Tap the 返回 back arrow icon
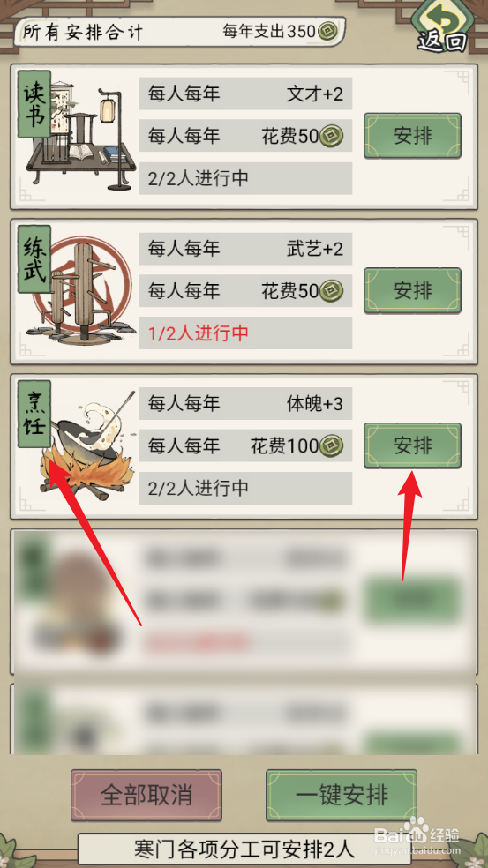Viewport: 488px width, 868px height. pos(441,26)
